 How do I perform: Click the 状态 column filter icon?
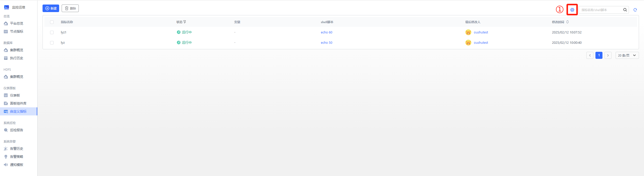[x=185, y=22]
